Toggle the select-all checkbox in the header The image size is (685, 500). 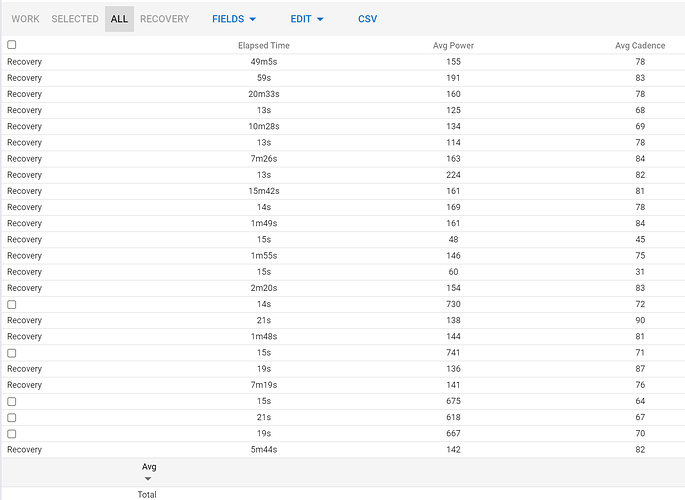pyautogui.click(x=12, y=45)
